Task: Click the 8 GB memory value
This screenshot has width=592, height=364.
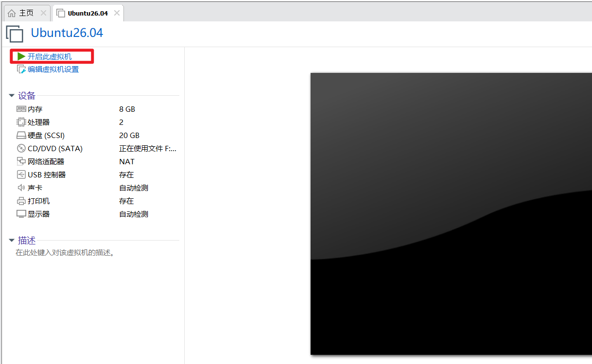Action: (127, 109)
